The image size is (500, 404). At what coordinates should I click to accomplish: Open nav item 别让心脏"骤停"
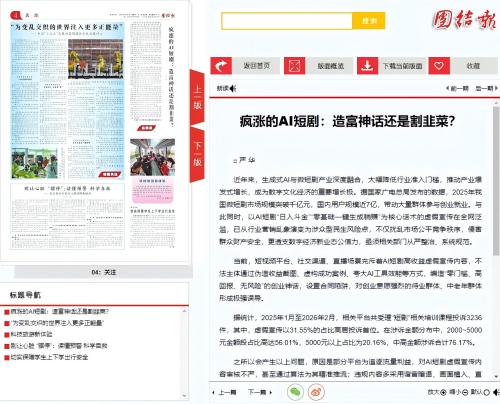tap(59, 346)
